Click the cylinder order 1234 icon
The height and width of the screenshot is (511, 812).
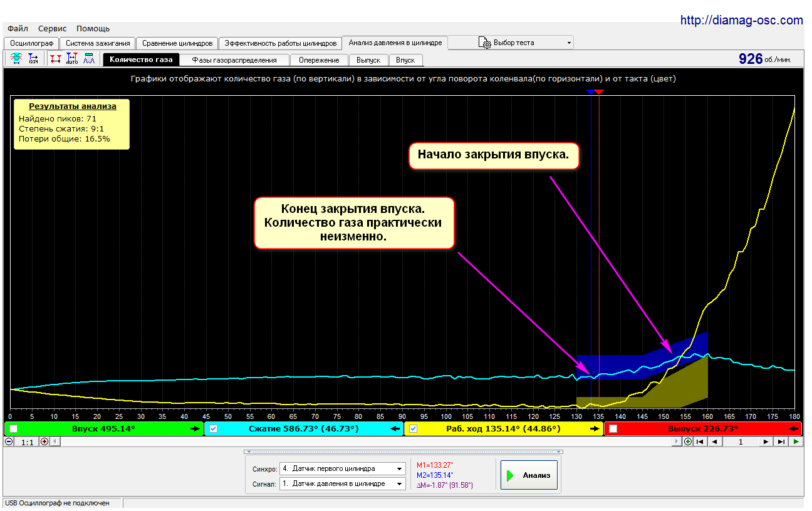pos(33,59)
